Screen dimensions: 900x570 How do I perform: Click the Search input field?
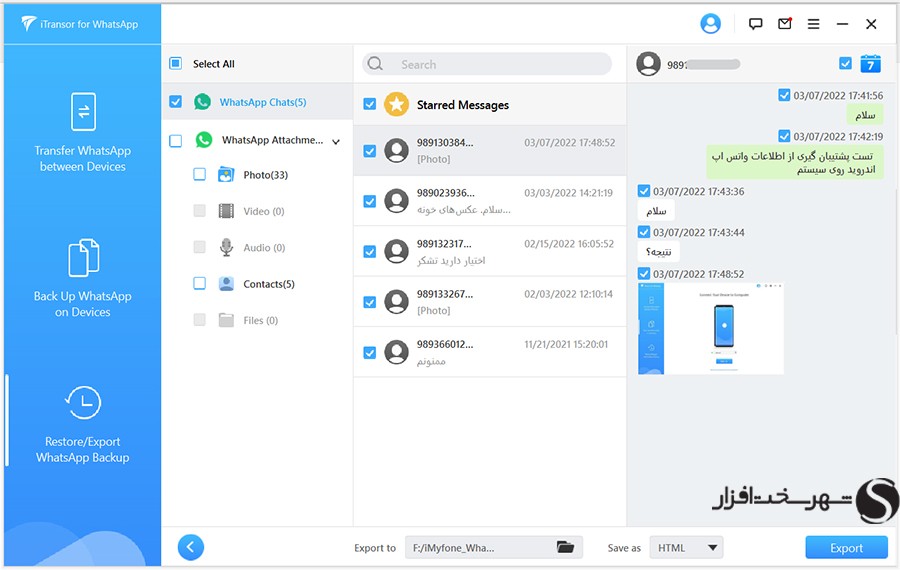point(487,64)
